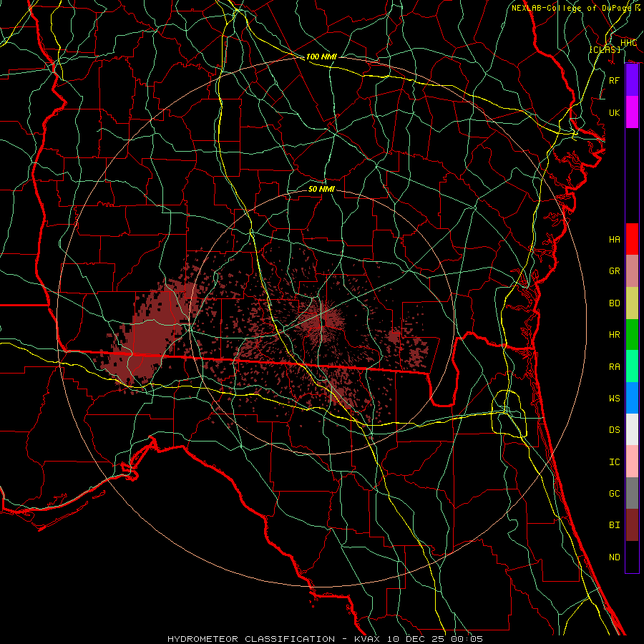Click the [CLAS] units label

tap(605, 49)
